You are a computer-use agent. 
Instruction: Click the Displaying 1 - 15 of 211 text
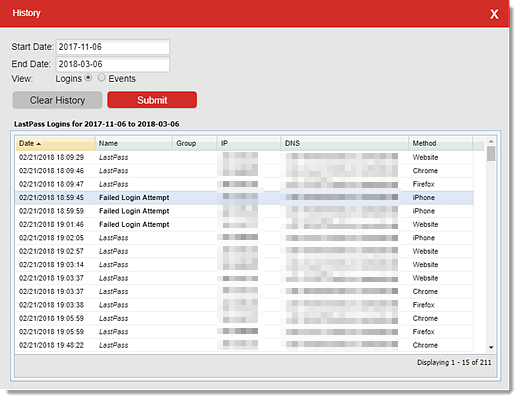click(454, 362)
